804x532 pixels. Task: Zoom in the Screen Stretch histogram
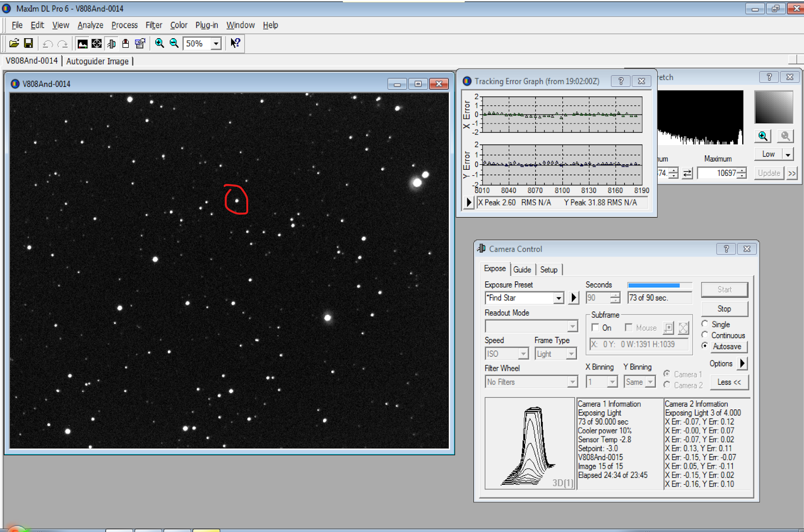click(763, 136)
